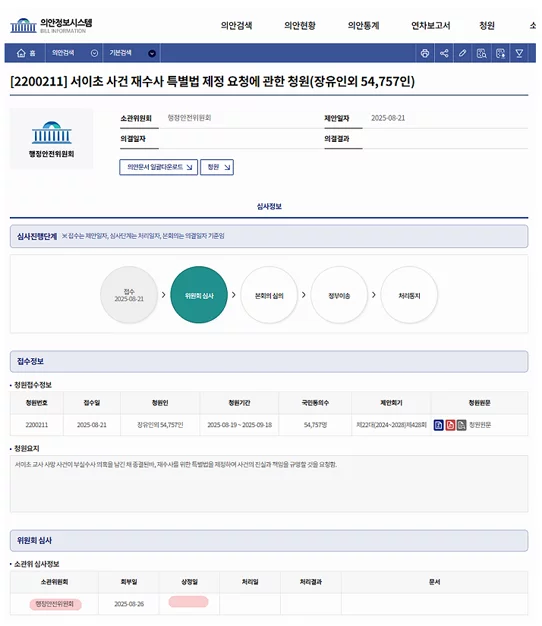Click the 청원 button beside download

tap(217, 167)
